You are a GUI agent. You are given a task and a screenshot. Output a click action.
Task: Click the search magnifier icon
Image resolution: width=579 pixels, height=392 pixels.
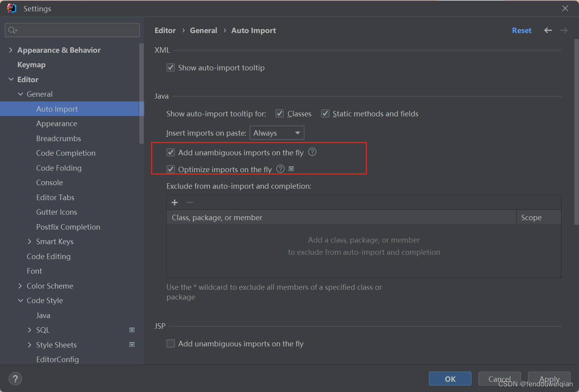coord(12,30)
